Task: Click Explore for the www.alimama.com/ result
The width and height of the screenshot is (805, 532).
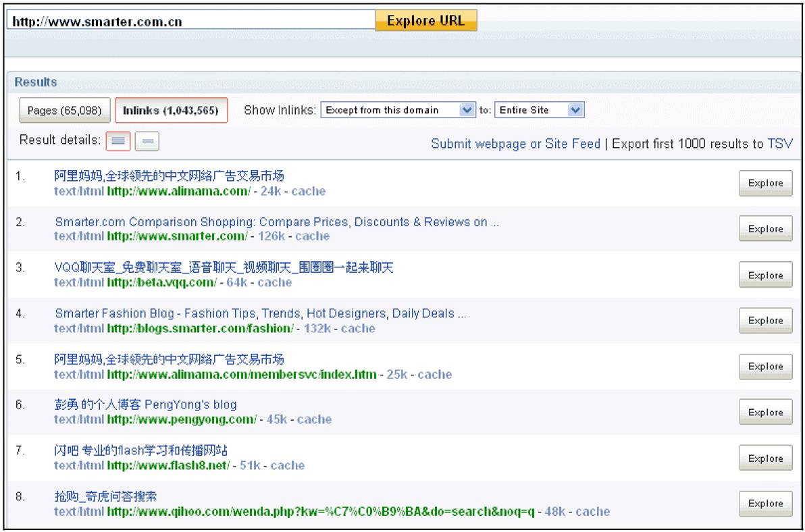Action: pos(765,183)
